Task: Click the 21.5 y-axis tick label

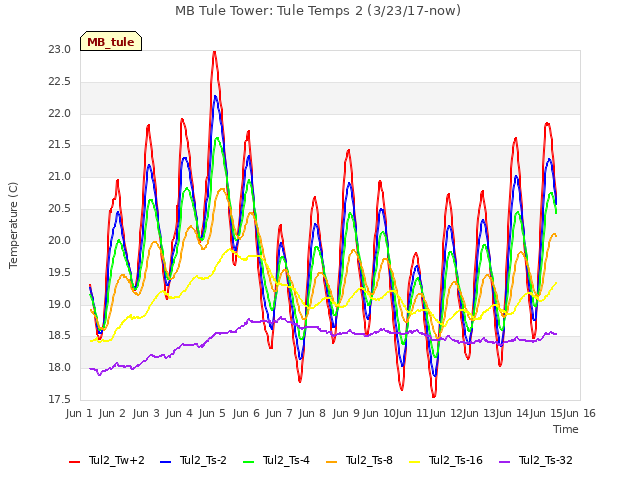Action: click(60, 145)
